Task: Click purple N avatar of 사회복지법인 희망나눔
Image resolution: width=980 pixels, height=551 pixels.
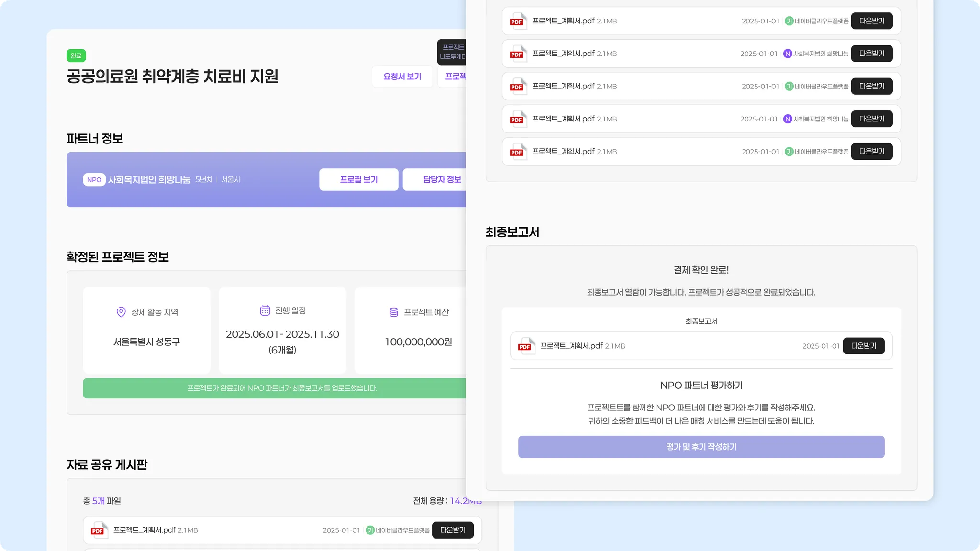Action: tap(787, 54)
